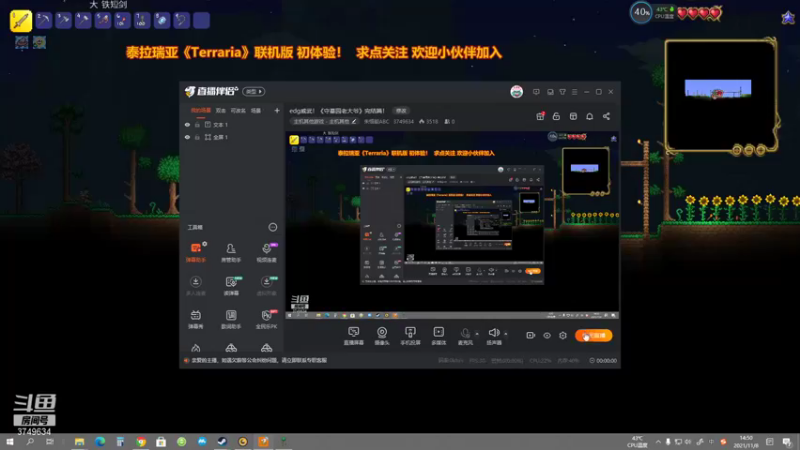Screen dimensions: 800x450
Task: Add a 多媒体 multimedia source
Action: 438,336
